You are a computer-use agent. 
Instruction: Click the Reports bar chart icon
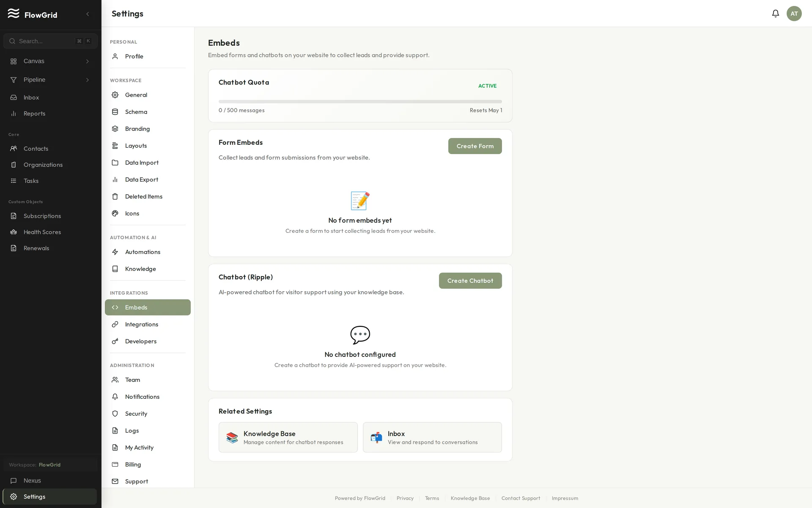[x=14, y=113]
